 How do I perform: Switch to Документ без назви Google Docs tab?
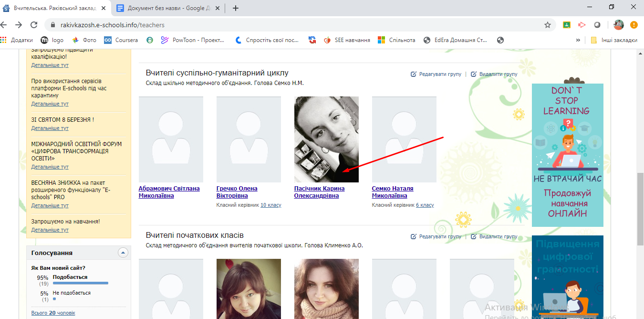pos(169,8)
